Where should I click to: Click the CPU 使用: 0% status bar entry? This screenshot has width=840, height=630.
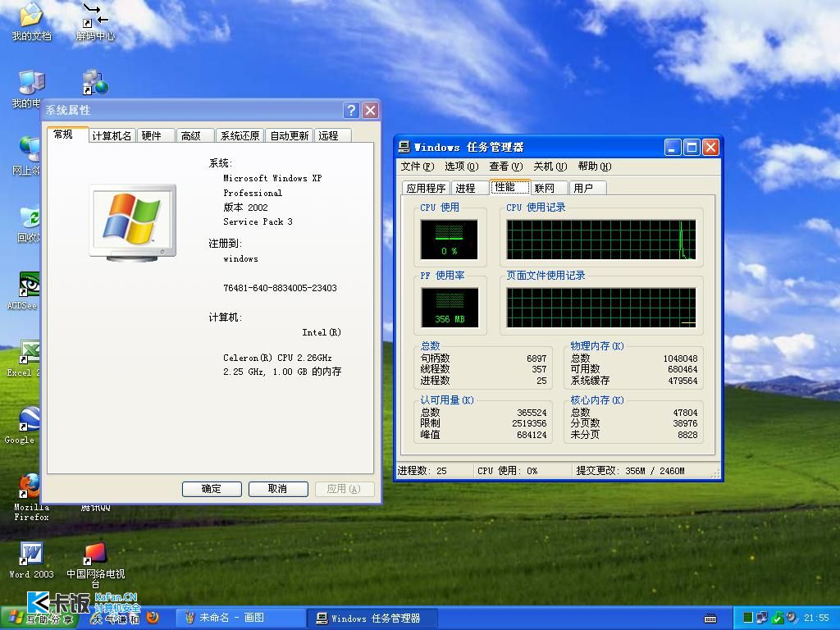[507, 471]
